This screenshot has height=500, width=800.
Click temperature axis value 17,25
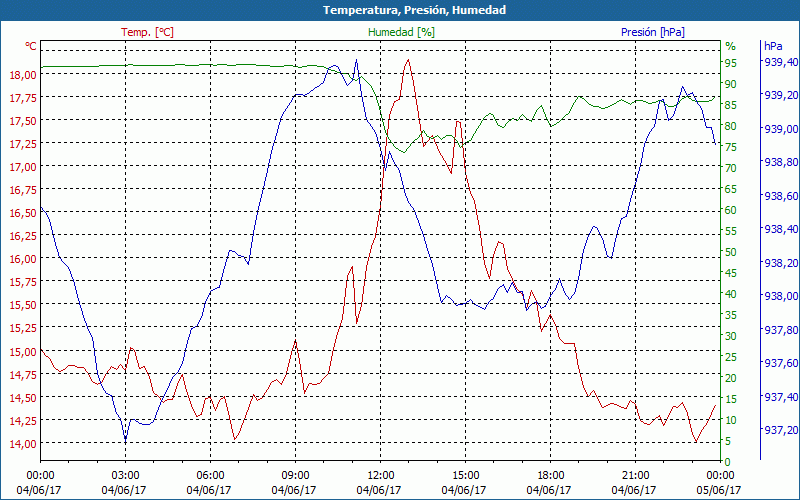(x=23, y=143)
